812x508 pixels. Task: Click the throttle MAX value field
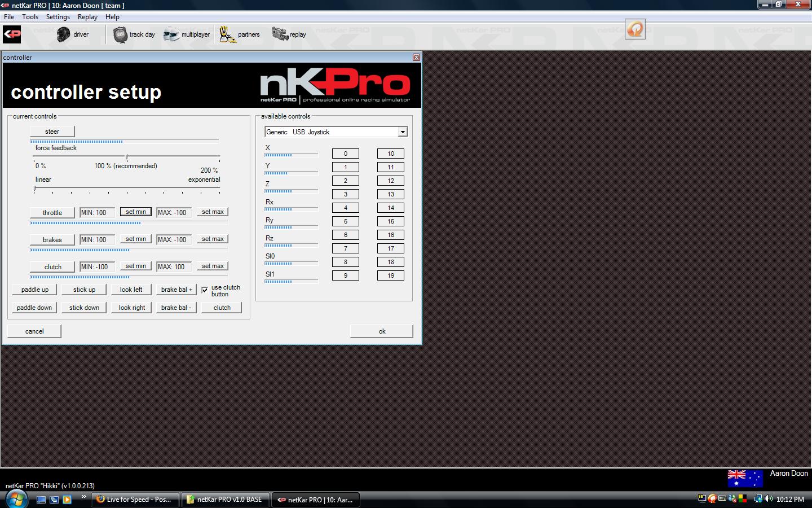click(x=174, y=213)
